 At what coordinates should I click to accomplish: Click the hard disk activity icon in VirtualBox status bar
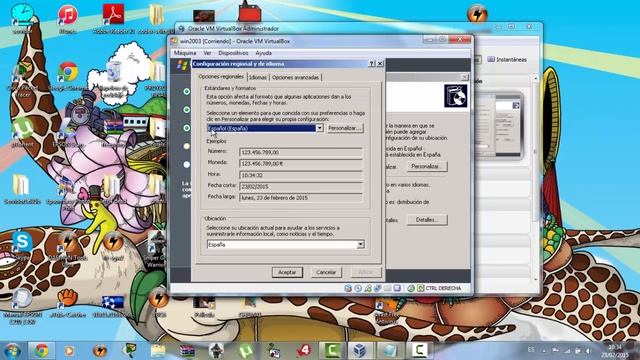tap(348, 289)
